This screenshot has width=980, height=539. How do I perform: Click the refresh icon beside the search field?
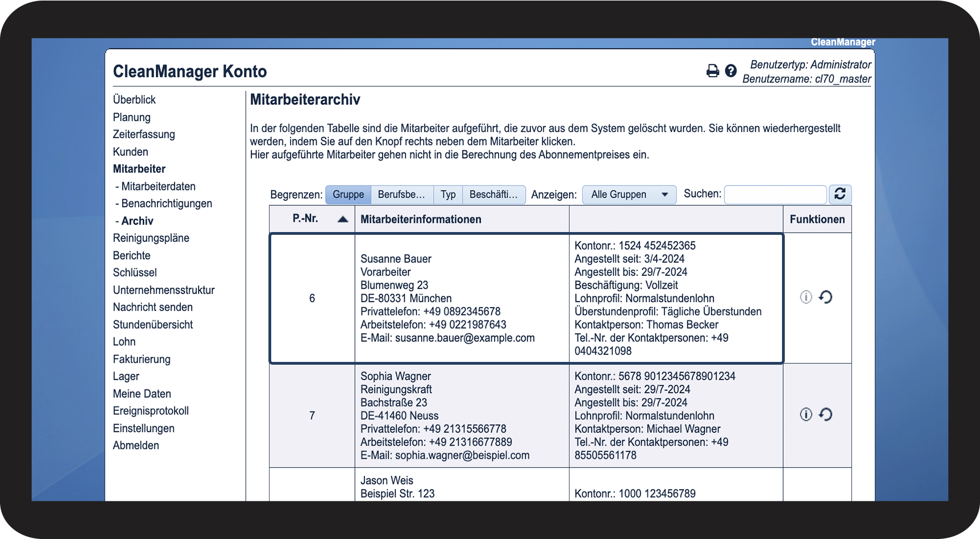tap(840, 194)
